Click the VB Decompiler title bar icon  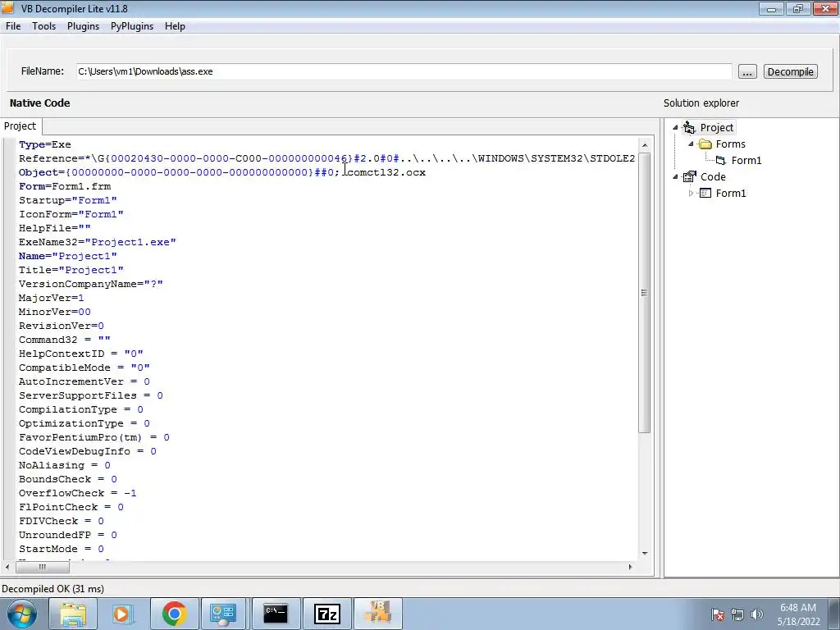click(x=7, y=7)
